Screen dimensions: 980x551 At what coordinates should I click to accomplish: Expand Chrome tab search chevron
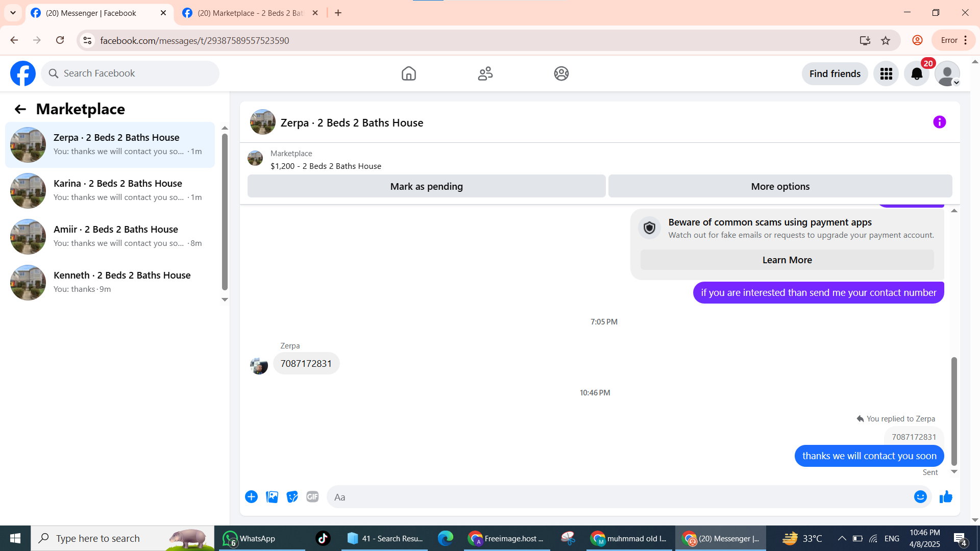(x=13, y=13)
